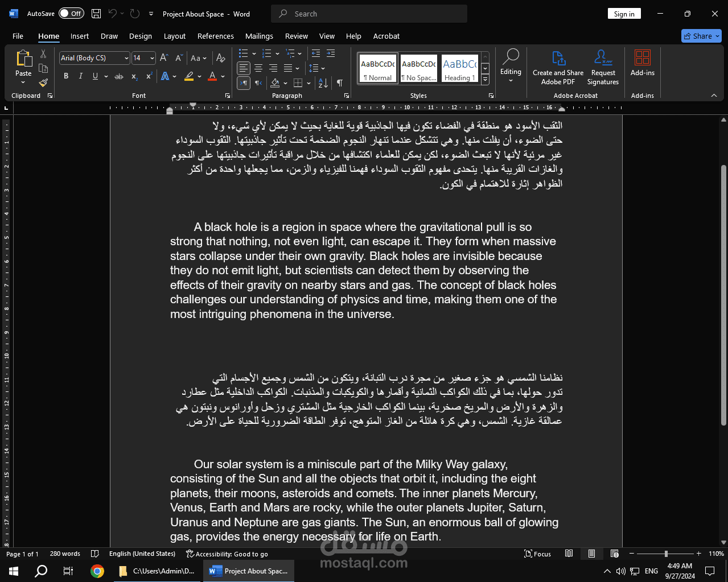Toggle Bold formatting

point(66,76)
